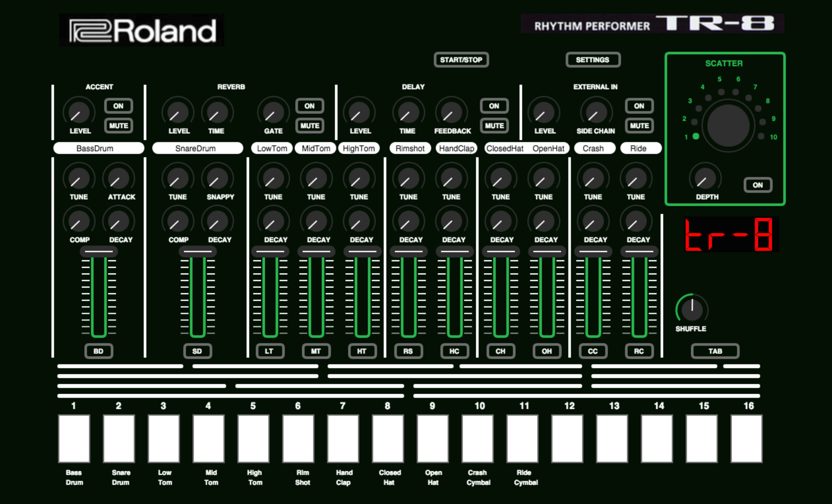Click the BassDrum level fader

(99, 292)
